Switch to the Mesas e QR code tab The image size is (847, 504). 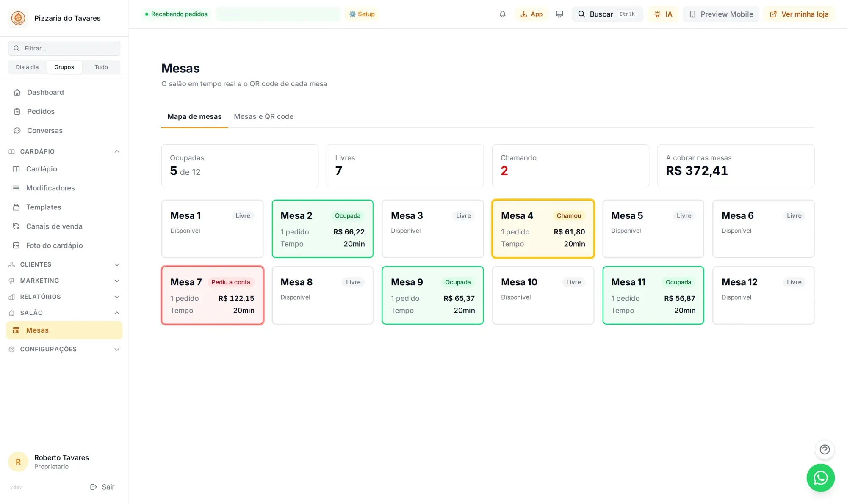point(263,116)
